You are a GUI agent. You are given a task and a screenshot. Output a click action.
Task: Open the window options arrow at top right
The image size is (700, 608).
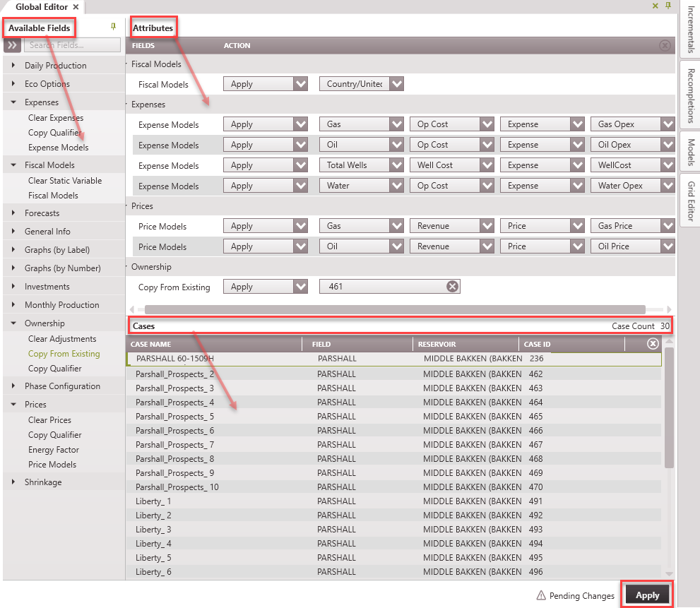[655, 5]
